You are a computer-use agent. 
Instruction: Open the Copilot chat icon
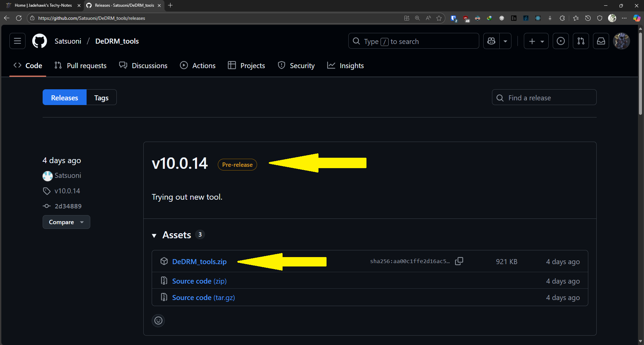[x=491, y=41]
